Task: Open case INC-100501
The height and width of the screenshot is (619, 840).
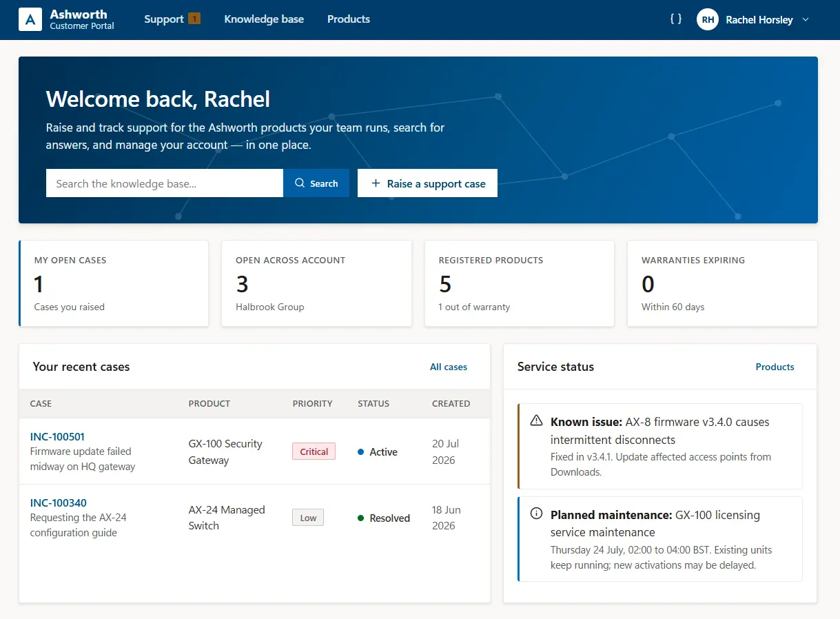Action: [58, 436]
